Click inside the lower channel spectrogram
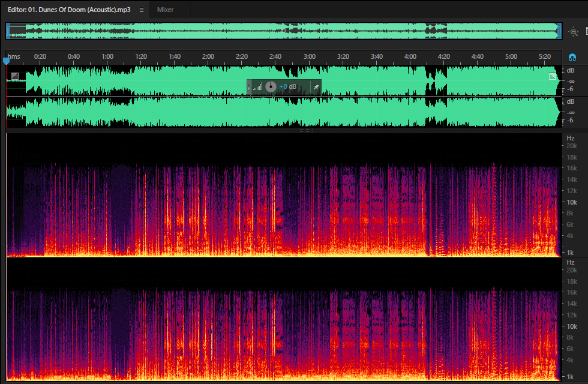 click(x=284, y=319)
